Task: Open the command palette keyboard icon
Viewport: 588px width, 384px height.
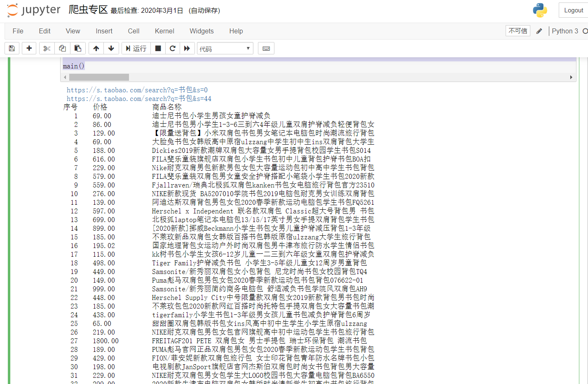Action: click(266, 48)
